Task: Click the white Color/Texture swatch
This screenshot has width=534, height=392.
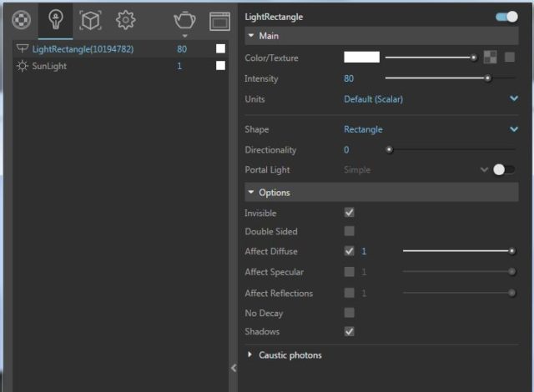Action: coord(361,58)
